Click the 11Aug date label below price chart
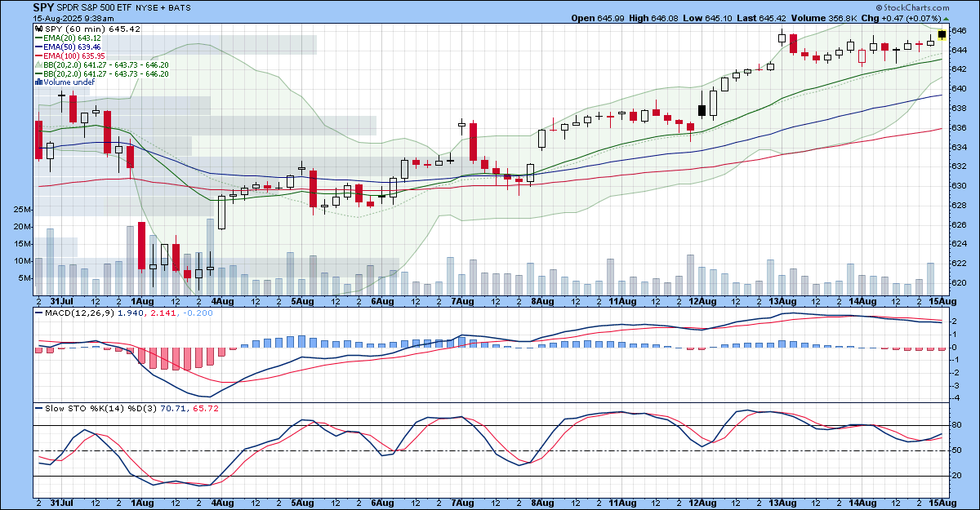980x510 pixels. pos(623,301)
